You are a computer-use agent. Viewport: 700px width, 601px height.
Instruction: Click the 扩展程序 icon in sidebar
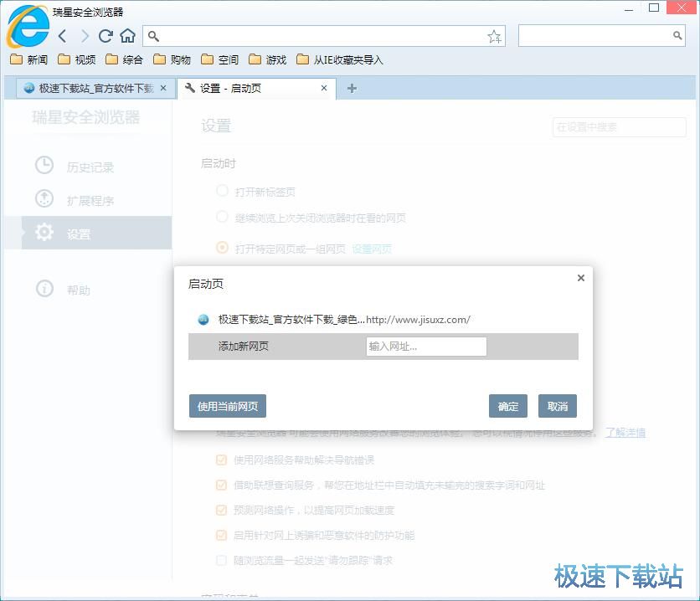pyautogui.click(x=44, y=198)
